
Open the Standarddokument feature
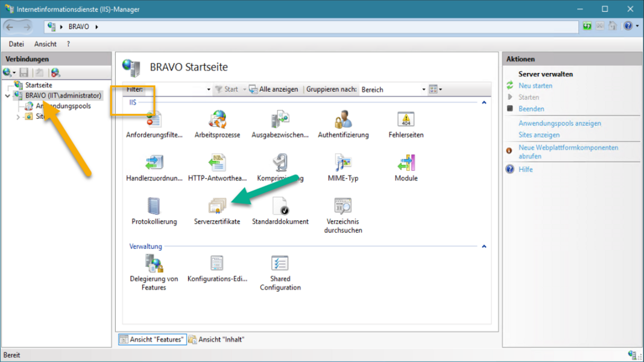[280, 208]
